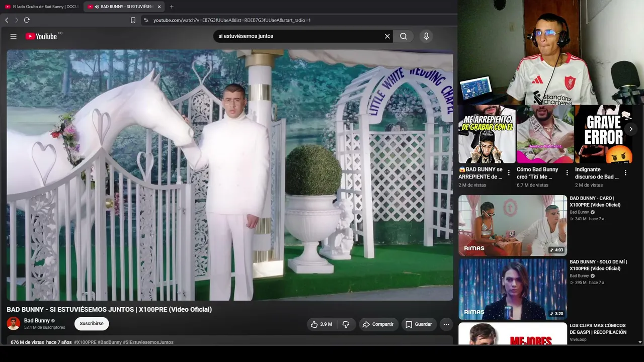This screenshot has width=644, height=362.
Task: Open LOS CLIPS MAS CÓMICOS DE GASPI title
Action: [x=598, y=329]
